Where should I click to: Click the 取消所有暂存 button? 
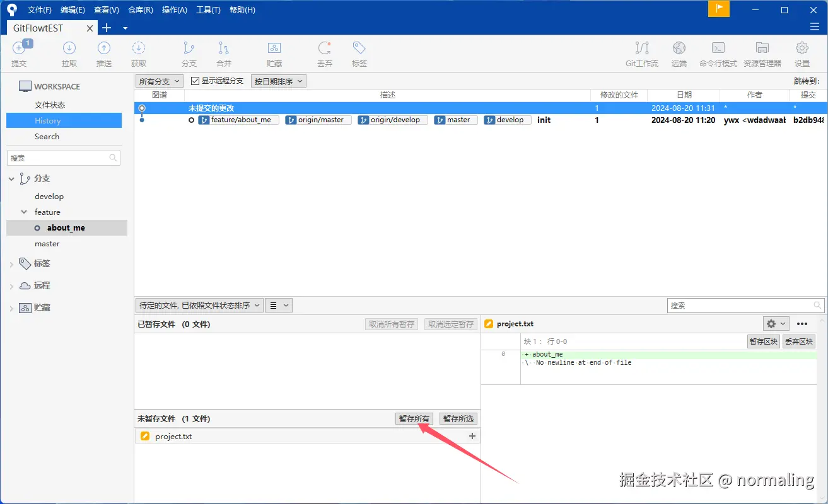coord(392,324)
